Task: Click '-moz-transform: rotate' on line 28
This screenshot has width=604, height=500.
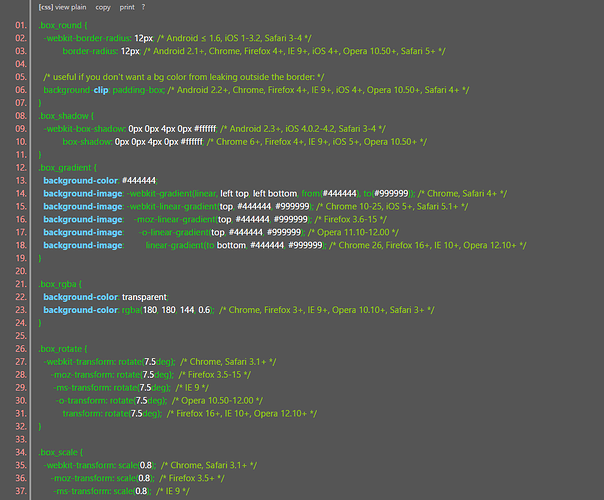Action: tap(95, 374)
